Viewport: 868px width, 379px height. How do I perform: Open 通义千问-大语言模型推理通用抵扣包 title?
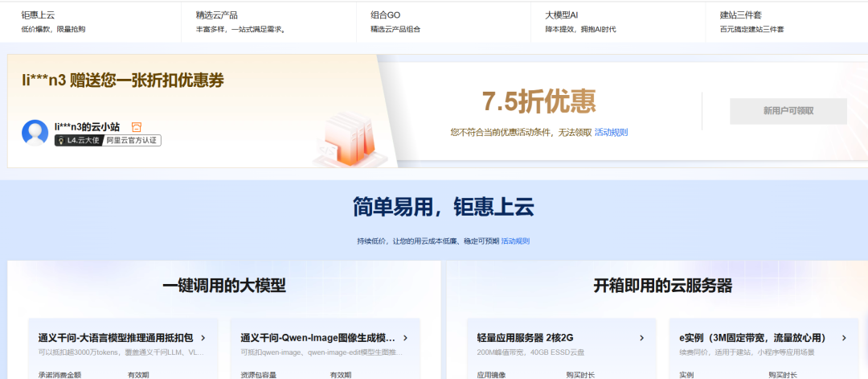[x=116, y=338]
